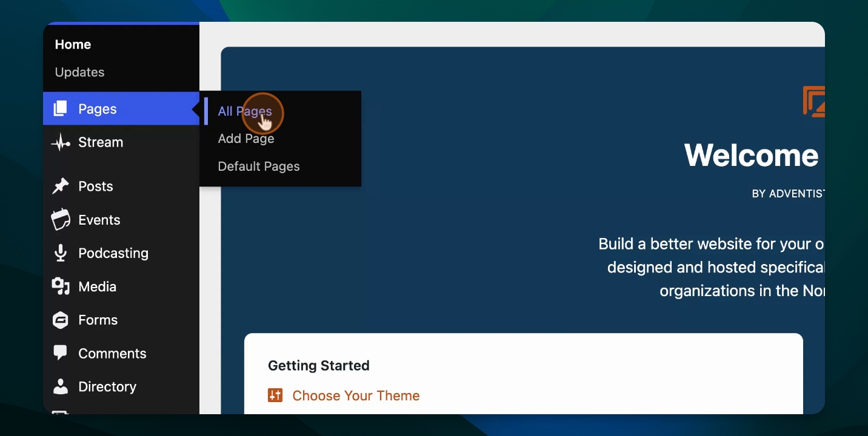The height and width of the screenshot is (436, 868).
Task: Open the Stream menu label
Action: pyautogui.click(x=101, y=142)
